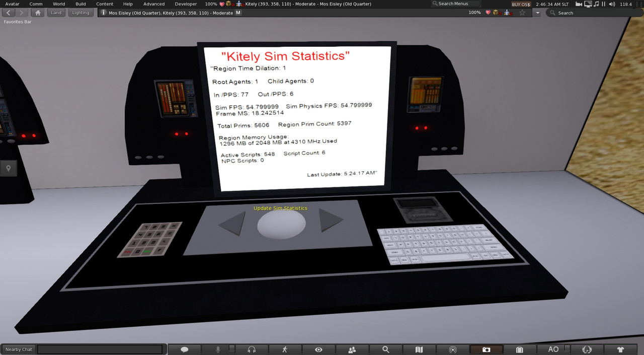Toggle the voice lock checkbox beside microphone

231,348
